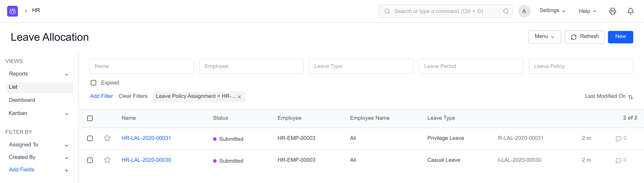The height and width of the screenshot is (183, 644).
Task: Star the HR-LAL-2020-00030 record
Action: [x=107, y=160]
